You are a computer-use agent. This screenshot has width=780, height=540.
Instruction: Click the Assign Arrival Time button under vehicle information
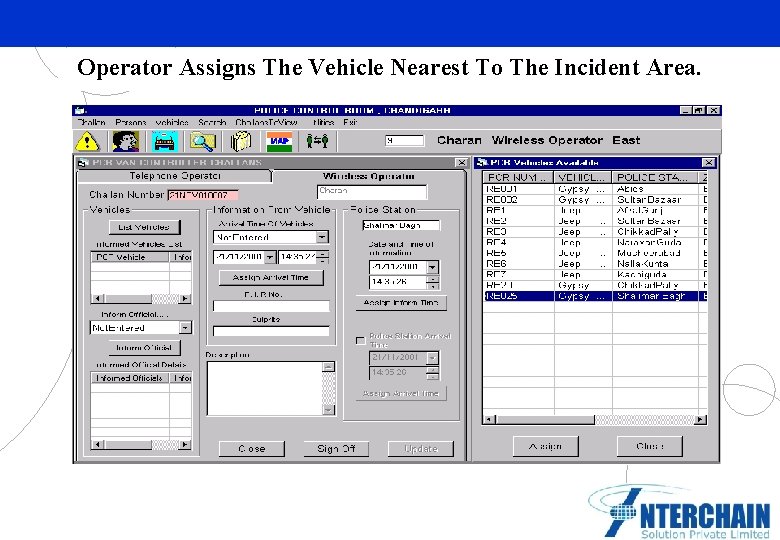pyautogui.click(x=271, y=277)
